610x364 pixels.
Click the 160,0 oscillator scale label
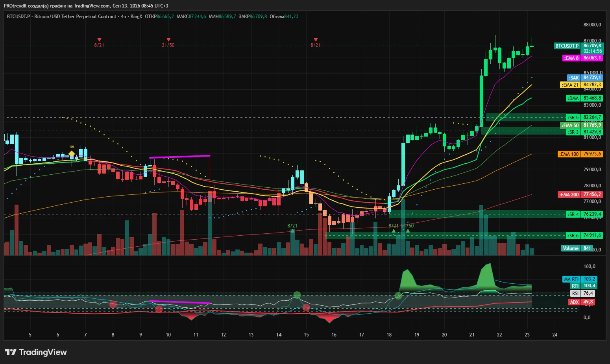(589, 266)
